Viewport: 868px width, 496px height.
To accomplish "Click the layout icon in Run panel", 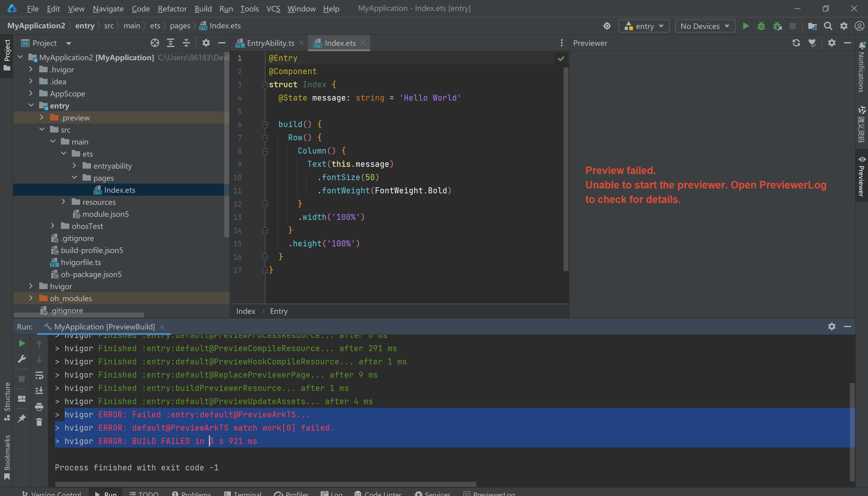I will [x=22, y=398].
